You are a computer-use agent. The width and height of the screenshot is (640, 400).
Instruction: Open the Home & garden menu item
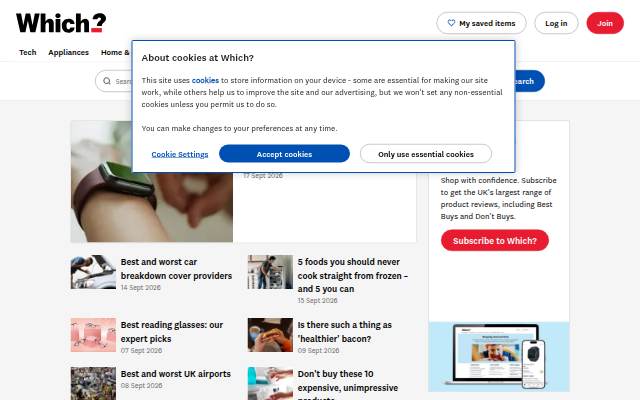[x=116, y=52]
